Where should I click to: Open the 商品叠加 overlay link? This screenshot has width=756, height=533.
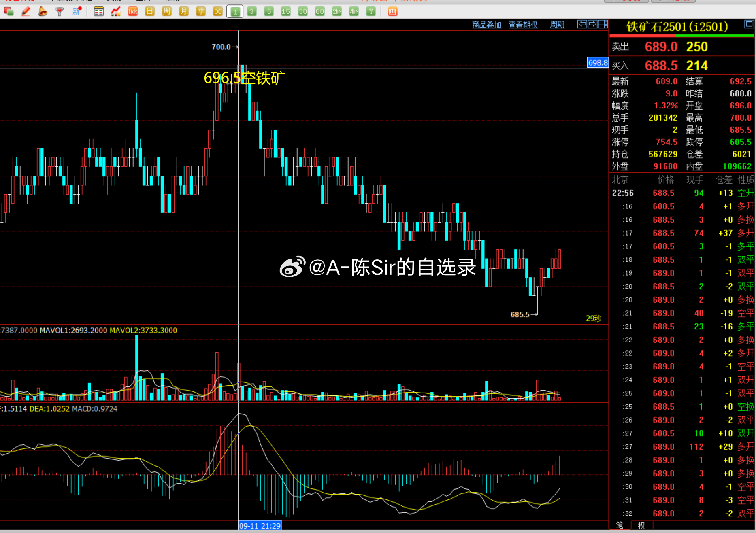pyautogui.click(x=487, y=25)
